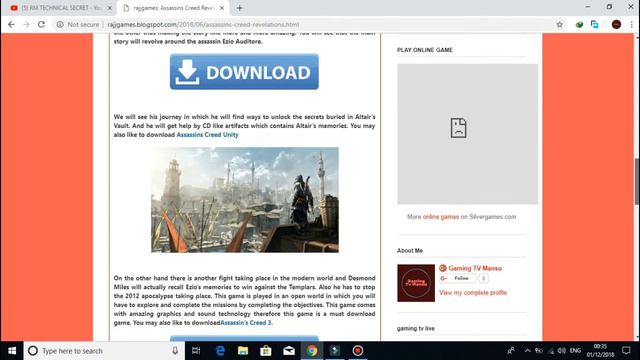Screen dimensions: 640x360
Task: Click the Google+ Follow button
Action: point(458,278)
